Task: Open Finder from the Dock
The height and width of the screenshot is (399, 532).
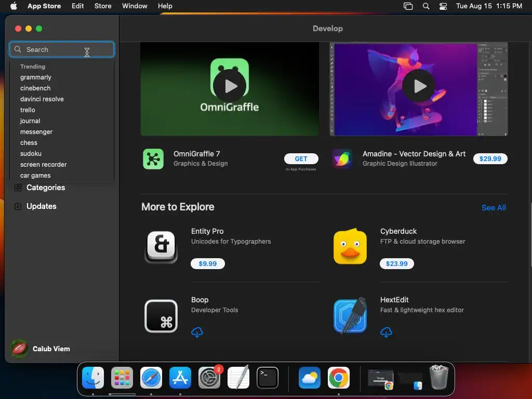Action: tap(93, 378)
